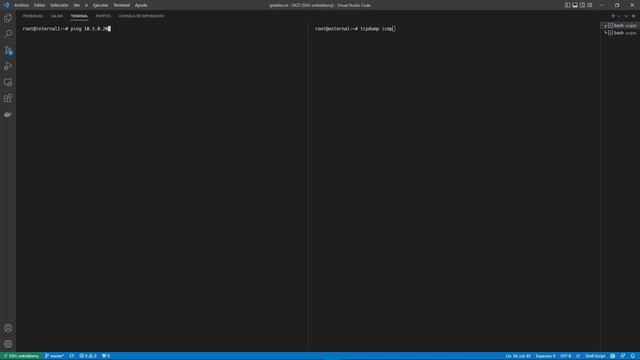Image resolution: width=640 pixels, height=360 pixels.
Task: Focus the internal1 ping terminal prompt
Action: click(x=67, y=29)
